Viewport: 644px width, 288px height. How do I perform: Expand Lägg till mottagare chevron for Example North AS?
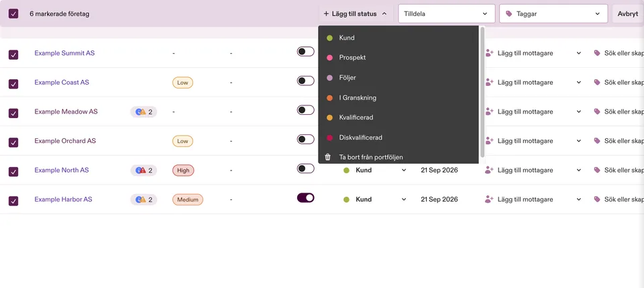[579, 170]
